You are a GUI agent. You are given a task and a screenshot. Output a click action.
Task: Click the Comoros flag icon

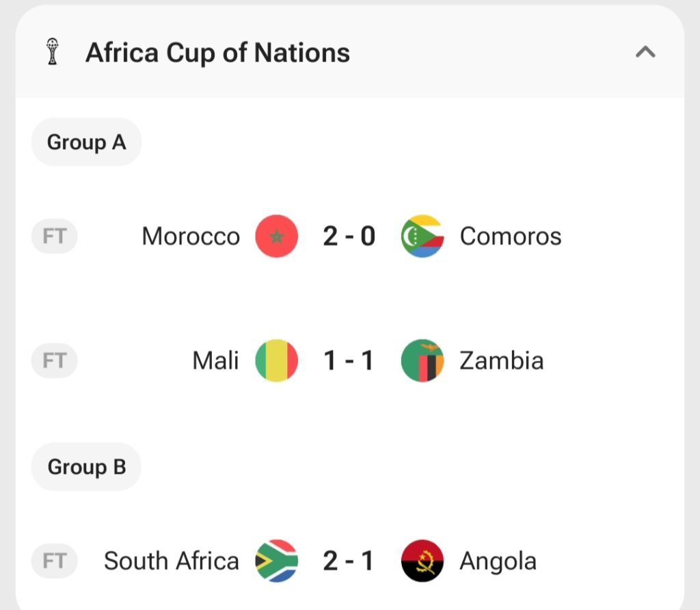[422, 237]
